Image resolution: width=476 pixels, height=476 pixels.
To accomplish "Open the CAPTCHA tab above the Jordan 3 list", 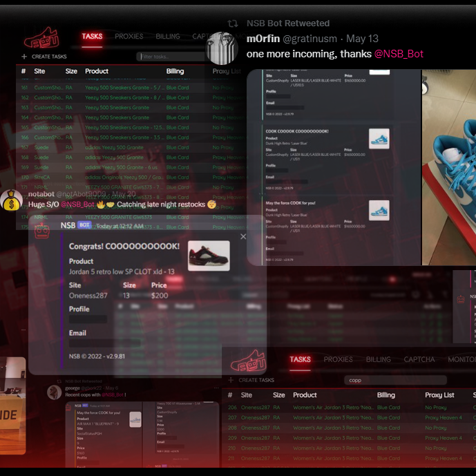I will pos(419,359).
